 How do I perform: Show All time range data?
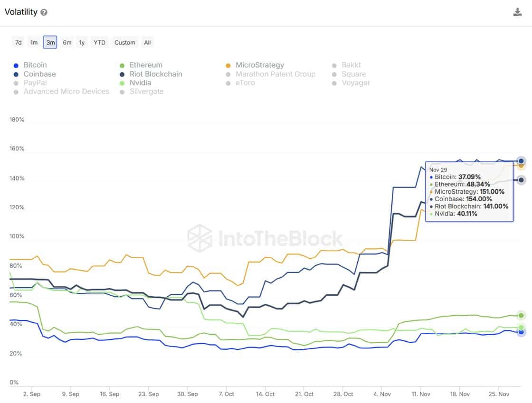click(x=147, y=42)
